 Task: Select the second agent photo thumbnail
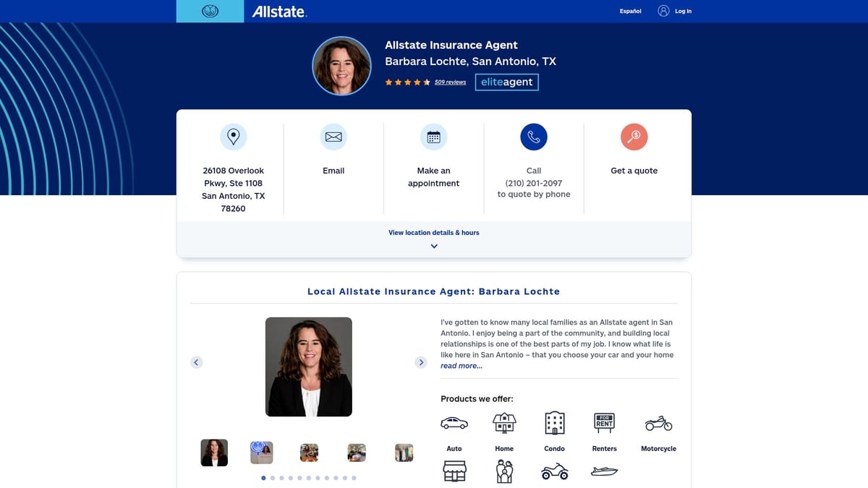click(x=261, y=452)
